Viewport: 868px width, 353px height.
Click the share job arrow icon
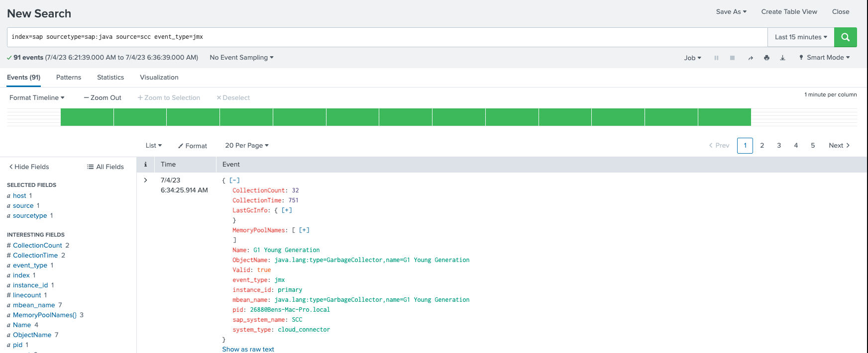tap(750, 58)
